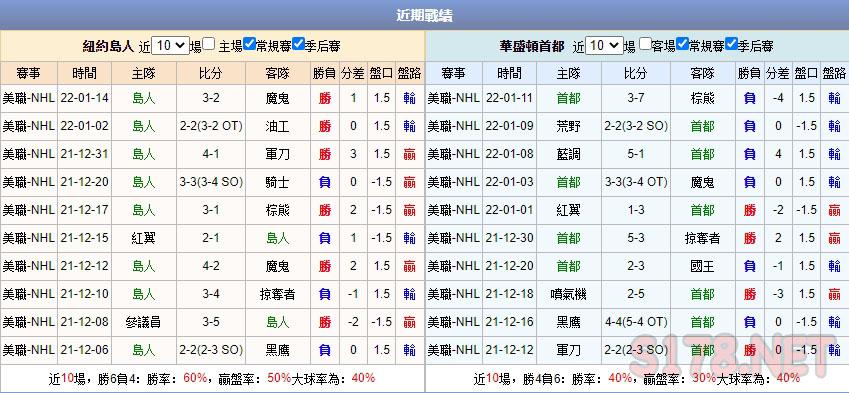This screenshot has width=849, height=393.
Task: Select the 21-12-31 date cell
Action: coord(84,154)
